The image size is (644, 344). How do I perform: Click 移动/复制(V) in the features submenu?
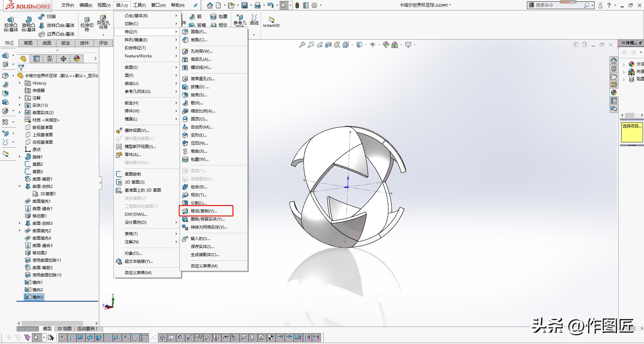point(204,211)
